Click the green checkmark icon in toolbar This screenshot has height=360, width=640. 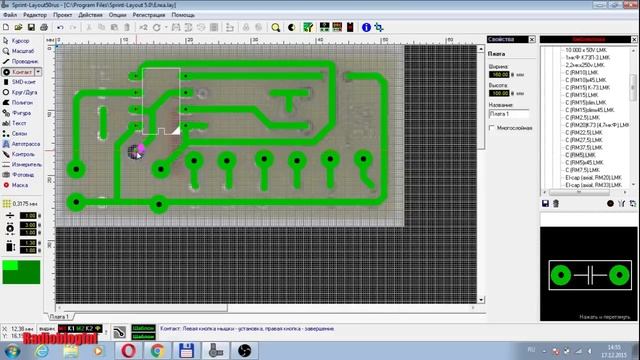pyautogui.click(x=308, y=27)
